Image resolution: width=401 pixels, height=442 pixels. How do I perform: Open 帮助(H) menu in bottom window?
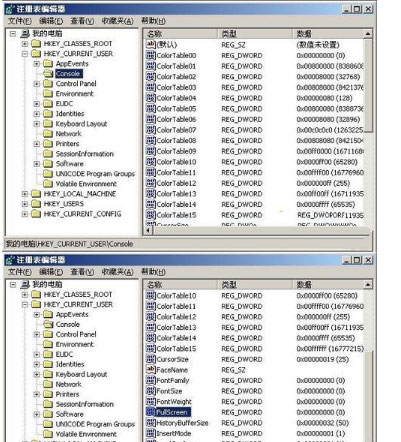tap(153, 272)
